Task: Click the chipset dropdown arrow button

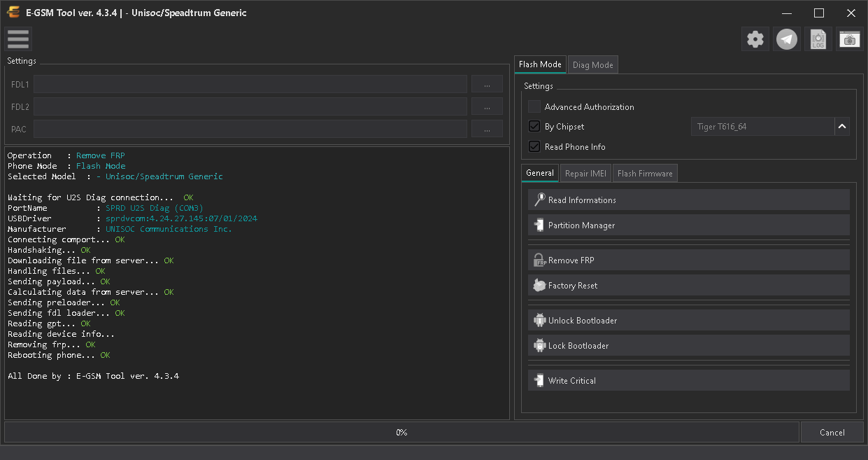Action: (842, 127)
